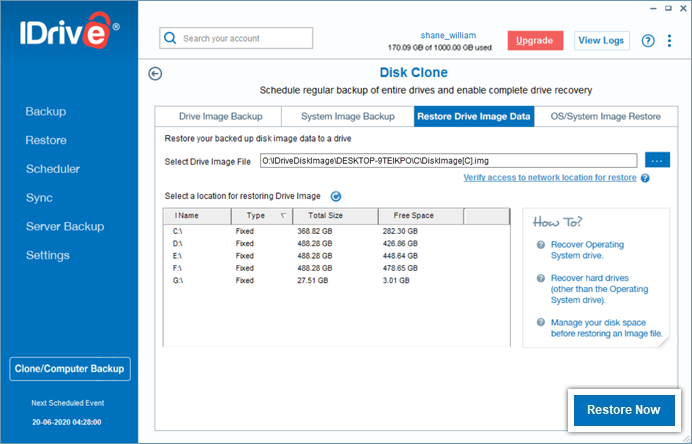Open Restore in the sidebar
This screenshot has height=444, width=692.
point(46,140)
